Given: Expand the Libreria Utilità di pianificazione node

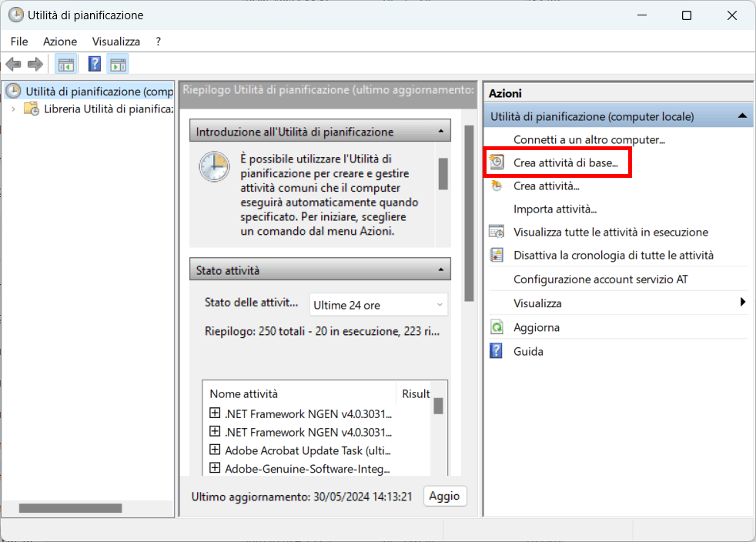Looking at the screenshot, I should (14, 109).
